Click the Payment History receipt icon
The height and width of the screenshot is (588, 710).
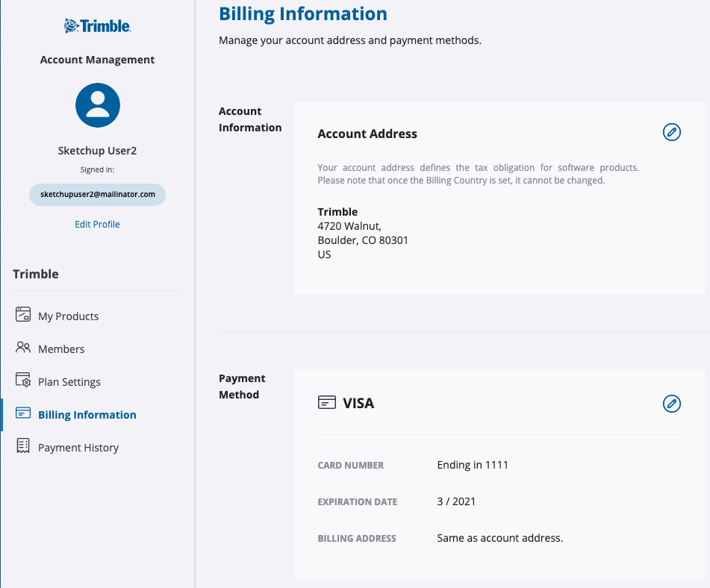pos(23,445)
